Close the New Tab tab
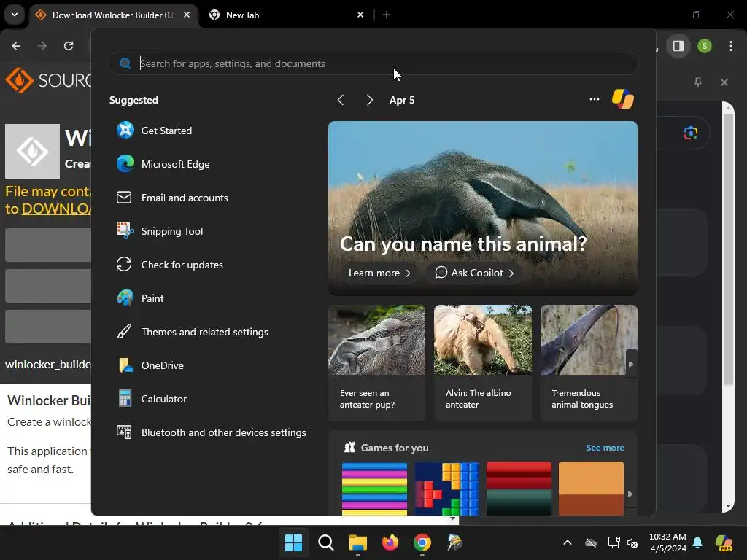The width and height of the screenshot is (747, 560). click(360, 15)
